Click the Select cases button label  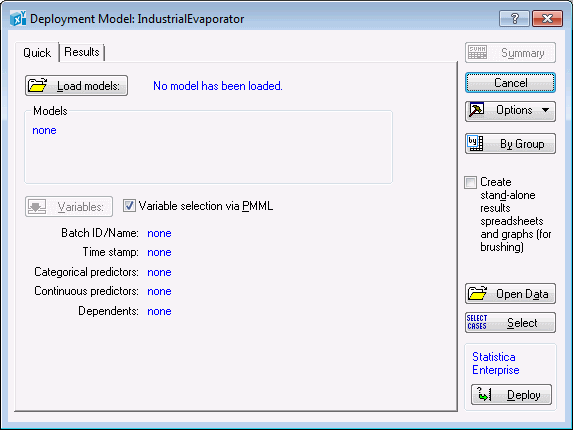[522, 323]
